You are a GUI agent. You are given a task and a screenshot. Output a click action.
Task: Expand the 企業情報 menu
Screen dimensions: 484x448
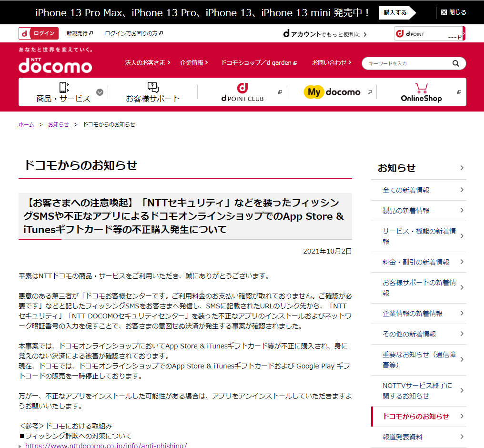193,63
